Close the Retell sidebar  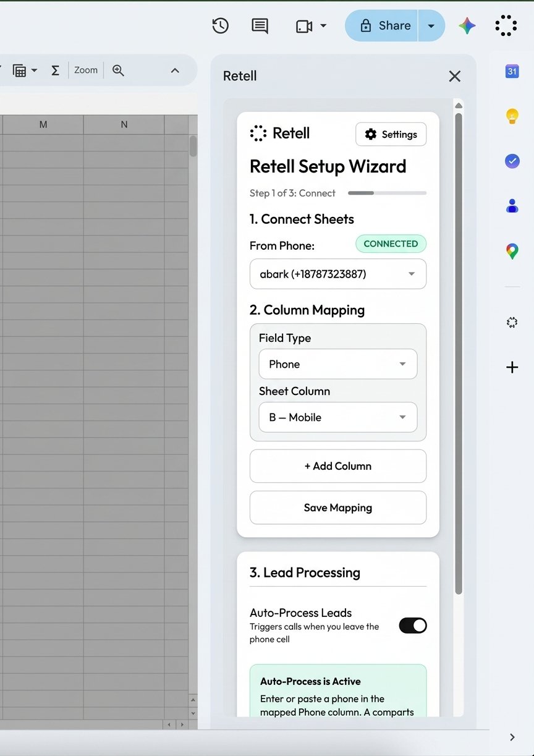[455, 76]
